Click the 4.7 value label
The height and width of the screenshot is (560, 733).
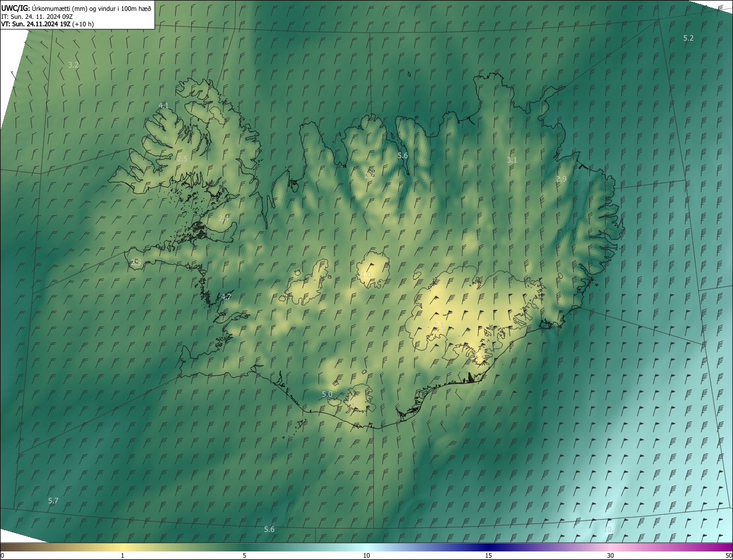226,297
